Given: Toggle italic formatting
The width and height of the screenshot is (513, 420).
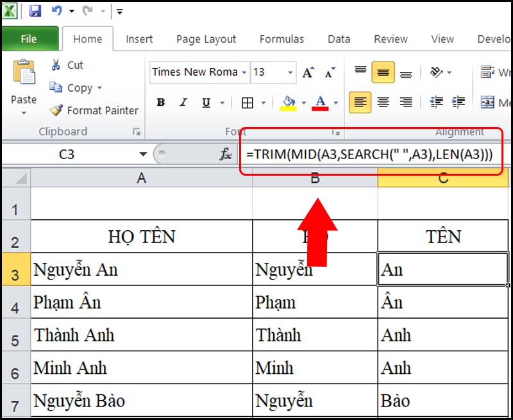Looking at the screenshot, I should (x=184, y=102).
